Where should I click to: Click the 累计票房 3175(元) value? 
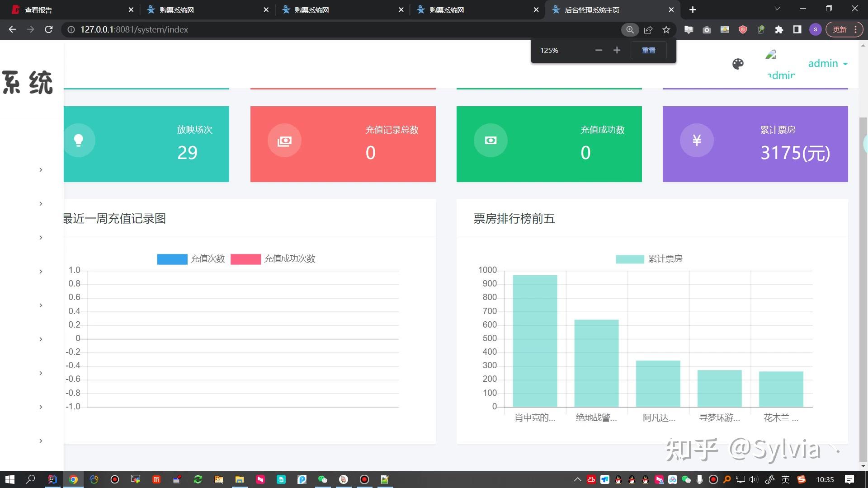[795, 153]
